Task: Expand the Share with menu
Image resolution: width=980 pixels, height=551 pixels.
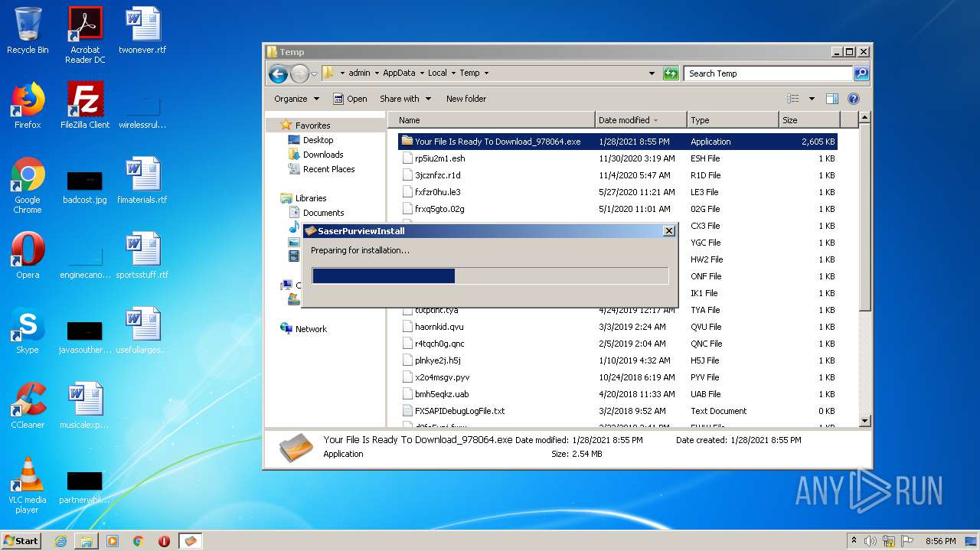Action: pos(405,99)
